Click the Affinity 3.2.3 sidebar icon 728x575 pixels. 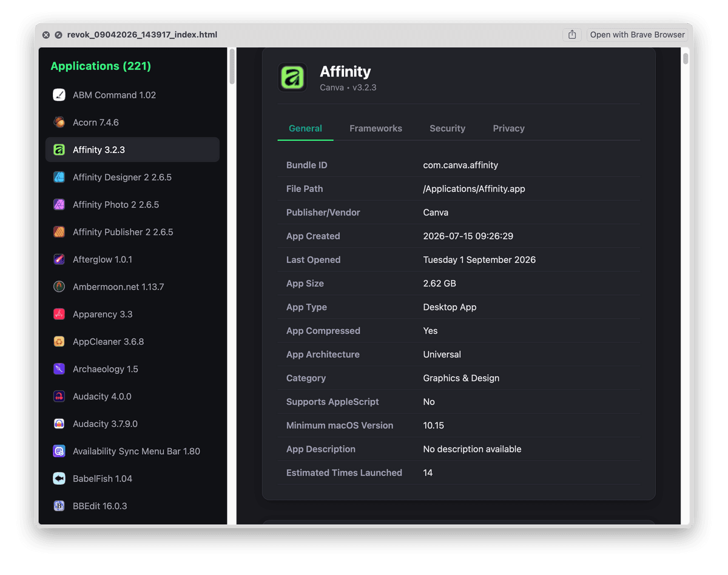pos(59,149)
